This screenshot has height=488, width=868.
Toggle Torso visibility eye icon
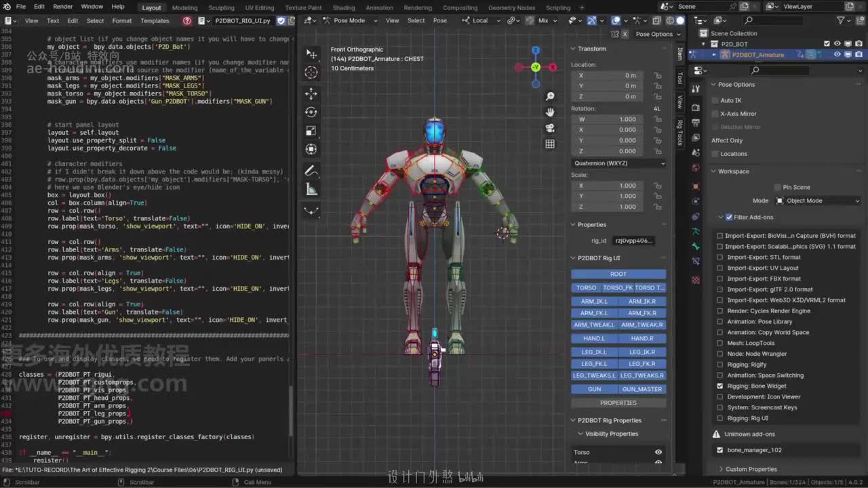pyautogui.click(x=658, y=452)
